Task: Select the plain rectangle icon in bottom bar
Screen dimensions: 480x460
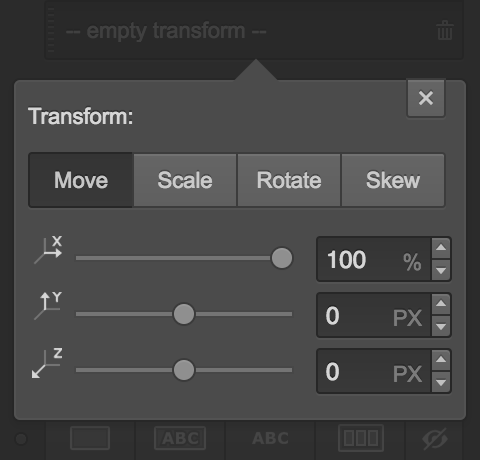Action: pyautogui.click(x=90, y=438)
